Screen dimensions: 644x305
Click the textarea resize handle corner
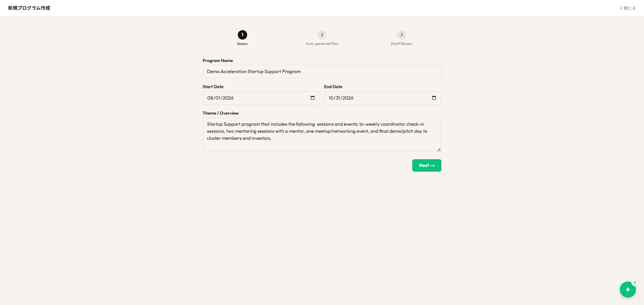point(439,149)
